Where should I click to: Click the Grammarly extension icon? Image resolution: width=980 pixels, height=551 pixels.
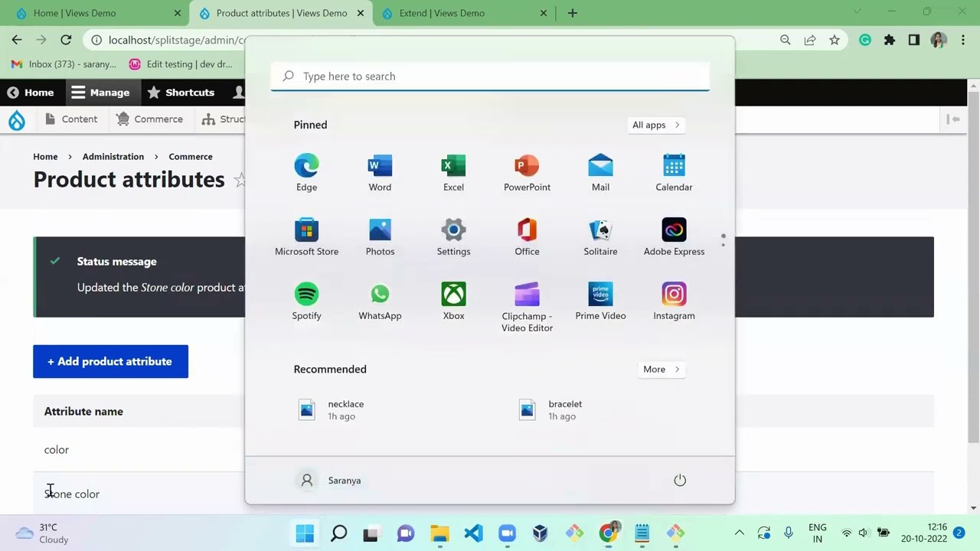(865, 40)
